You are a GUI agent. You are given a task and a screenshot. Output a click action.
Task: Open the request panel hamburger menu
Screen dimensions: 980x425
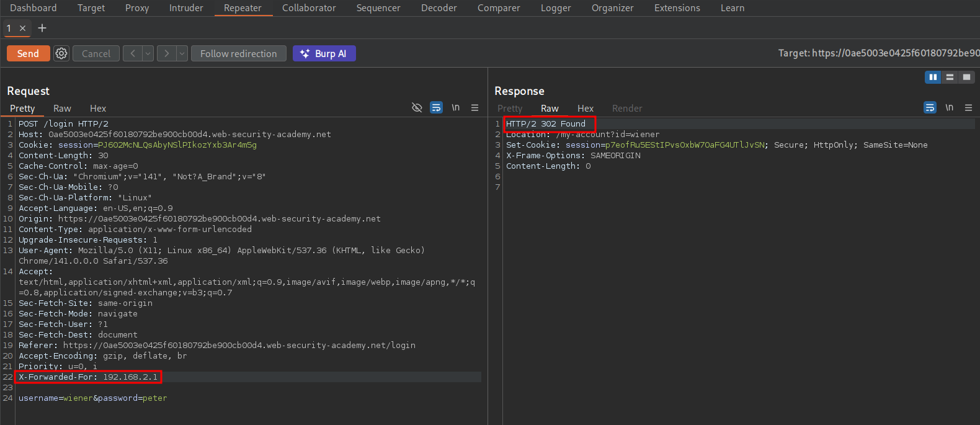pos(474,108)
